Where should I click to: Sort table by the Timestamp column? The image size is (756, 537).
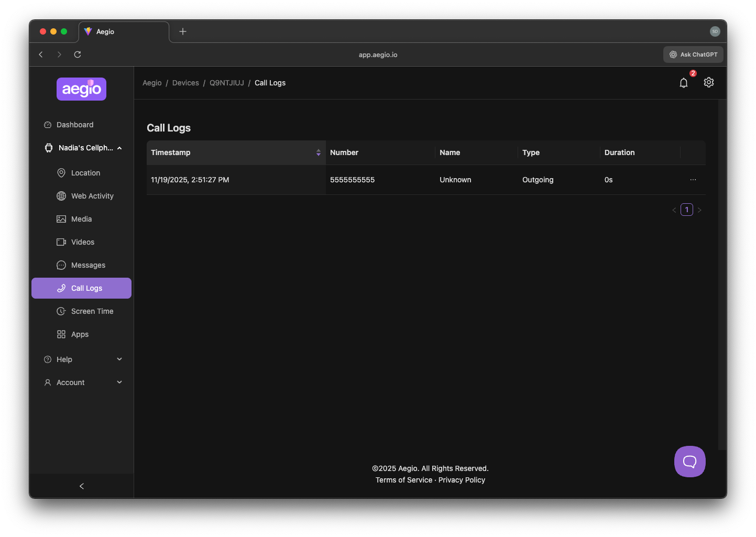click(318, 152)
